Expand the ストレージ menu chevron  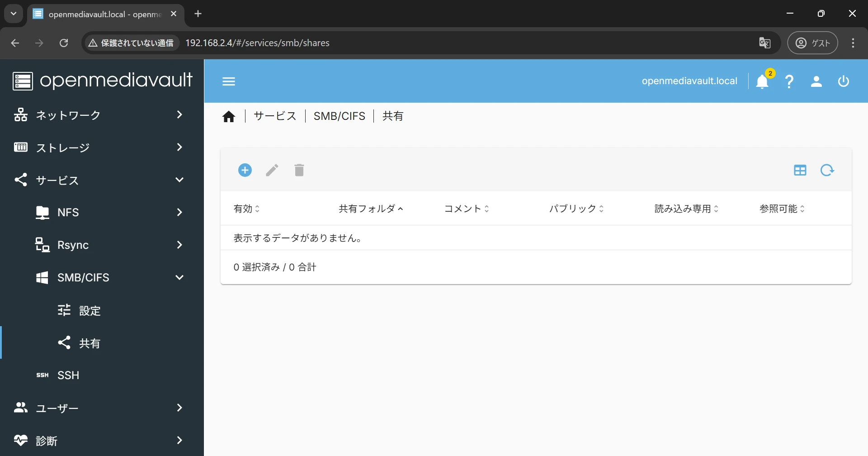pyautogui.click(x=179, y=147)
